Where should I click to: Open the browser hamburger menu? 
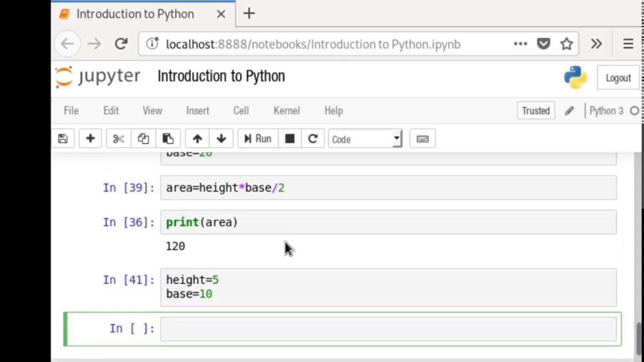[628, 44]
